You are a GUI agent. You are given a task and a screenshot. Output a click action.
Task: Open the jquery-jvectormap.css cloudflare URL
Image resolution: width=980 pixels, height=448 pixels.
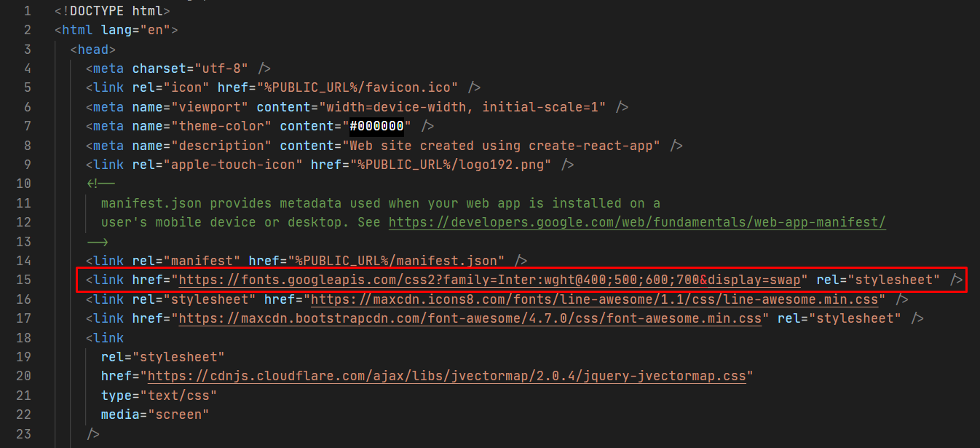pos(447,376)
